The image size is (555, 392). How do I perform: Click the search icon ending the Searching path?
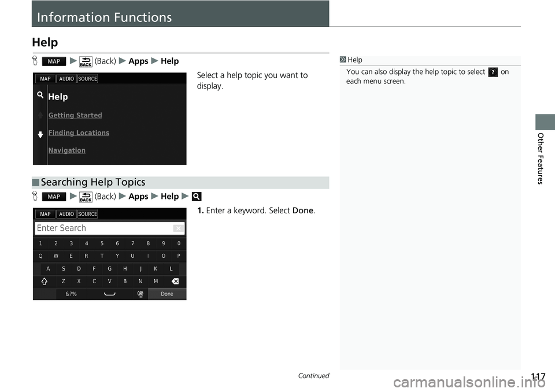[197, 197]
